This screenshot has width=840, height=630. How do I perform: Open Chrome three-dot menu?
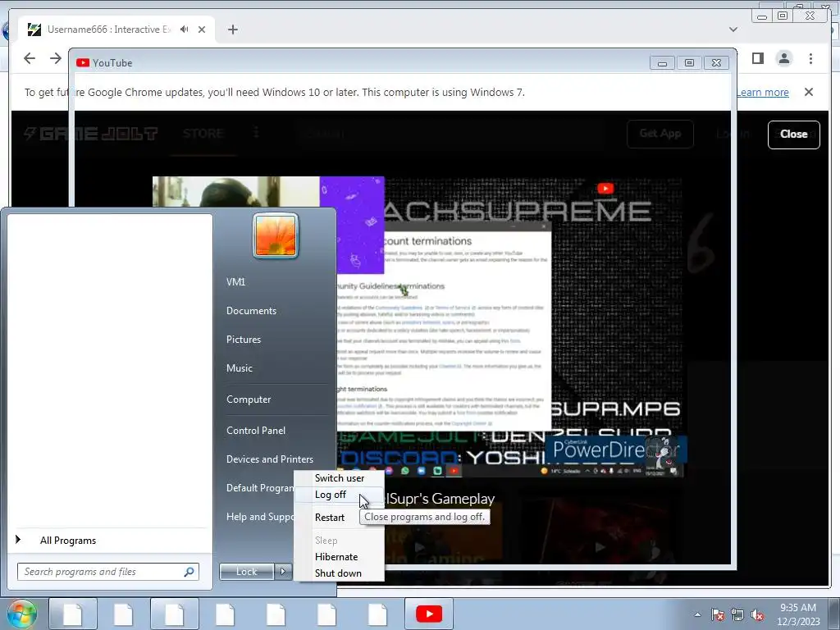click(x=810, y=58)
